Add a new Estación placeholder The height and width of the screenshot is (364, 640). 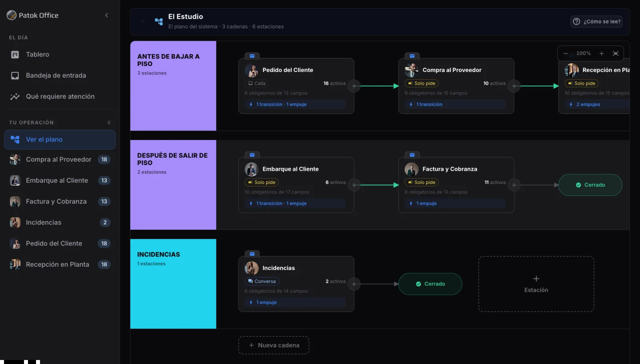(536, 284)
